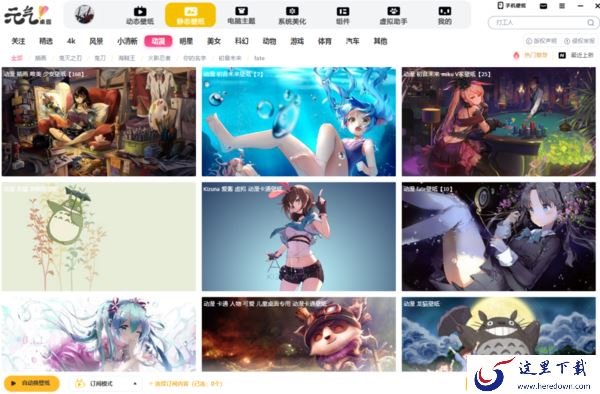This screenshot has height=394, width=600.
Task: Click the user avatar picture
Action: coord(85,15)
